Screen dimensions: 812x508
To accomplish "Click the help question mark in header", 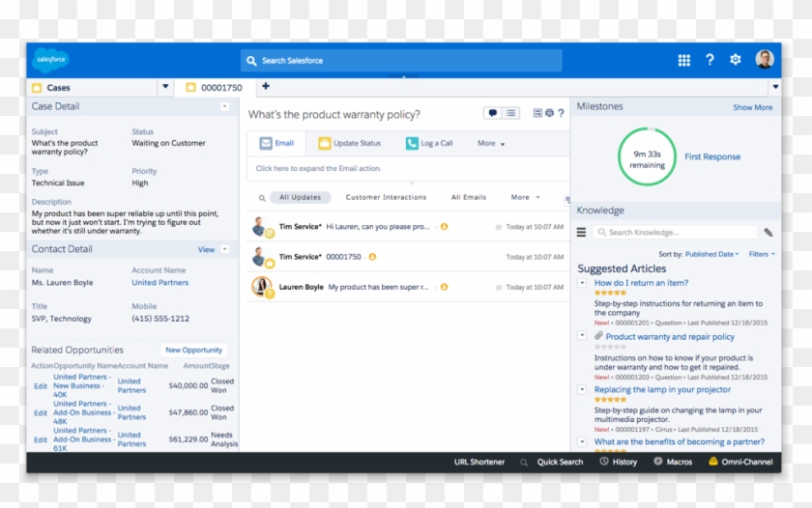I will tap(710, 60).
